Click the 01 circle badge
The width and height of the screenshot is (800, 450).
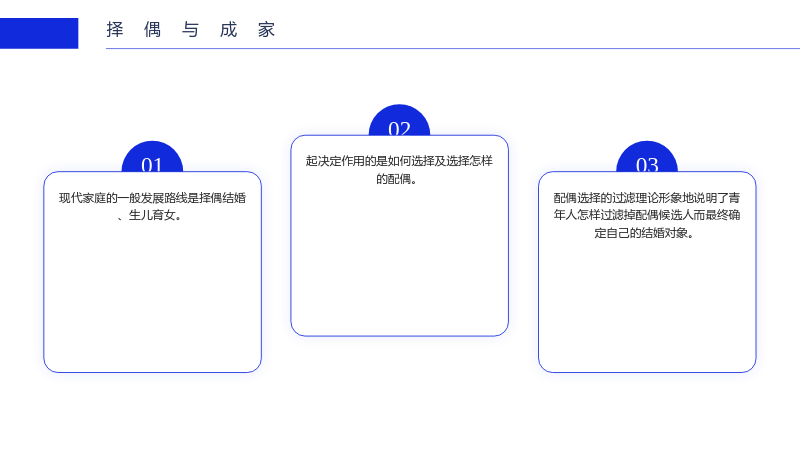pos(152,158)
